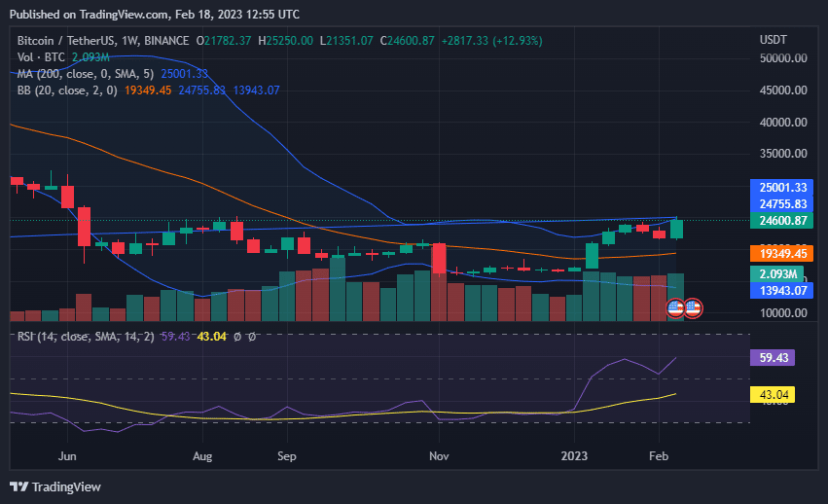This screenshot has height=504, width=828.
Task: Open the left US flag event marker
Action: 675,308
